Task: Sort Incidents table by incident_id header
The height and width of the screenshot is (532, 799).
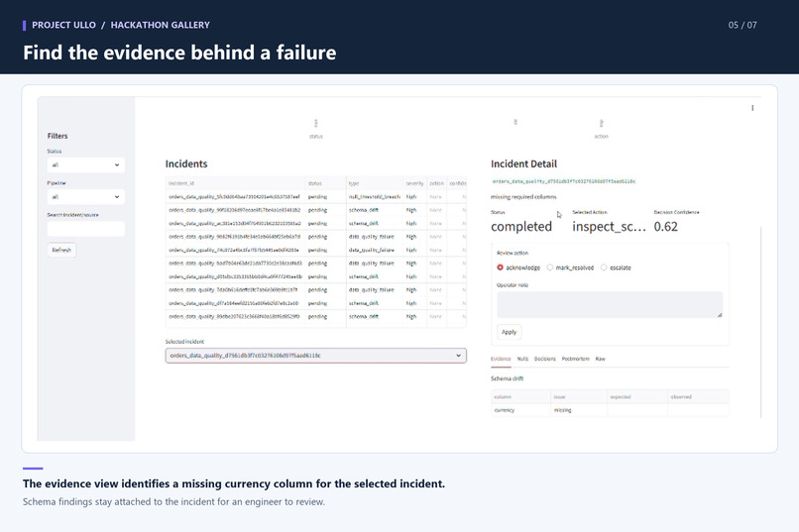Action: [235, 183]
